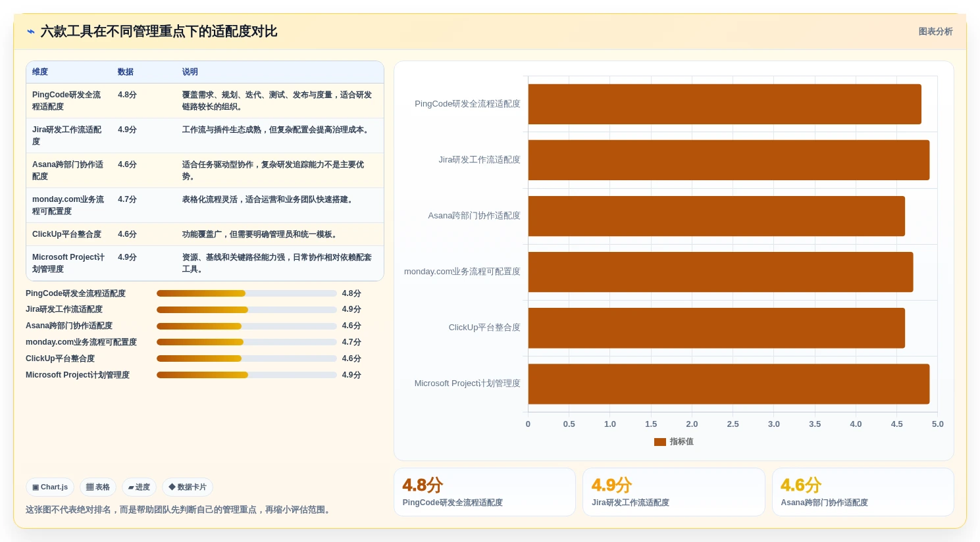Click the 4.7分 value in the monday.com table row

(127, 199)
